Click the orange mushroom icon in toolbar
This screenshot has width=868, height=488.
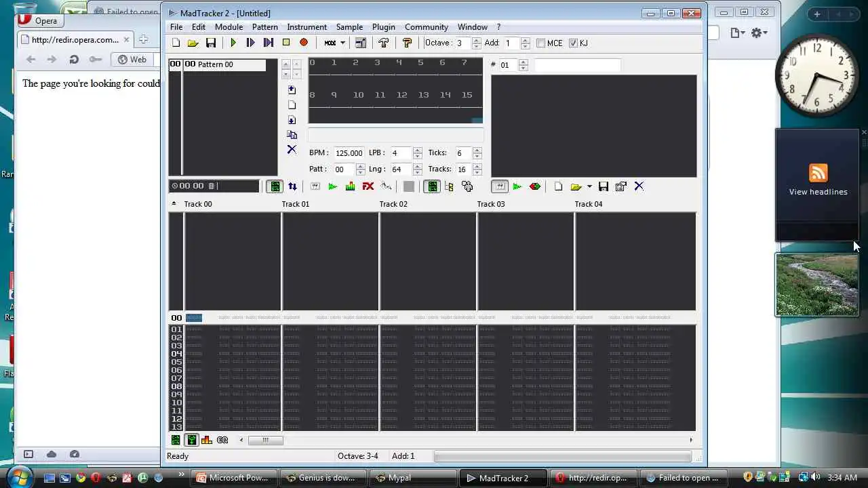click(407, 43)
